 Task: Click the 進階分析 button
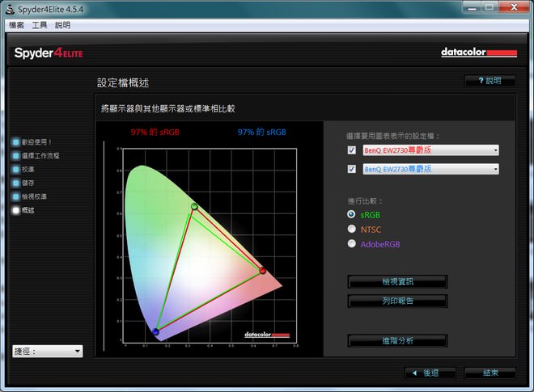point(397,341)
